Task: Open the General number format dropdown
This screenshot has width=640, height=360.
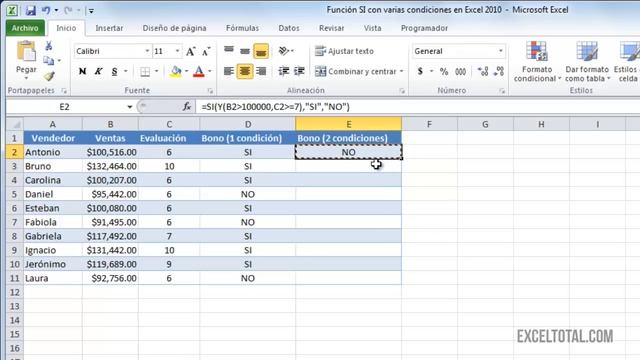Action: [501, 51]
